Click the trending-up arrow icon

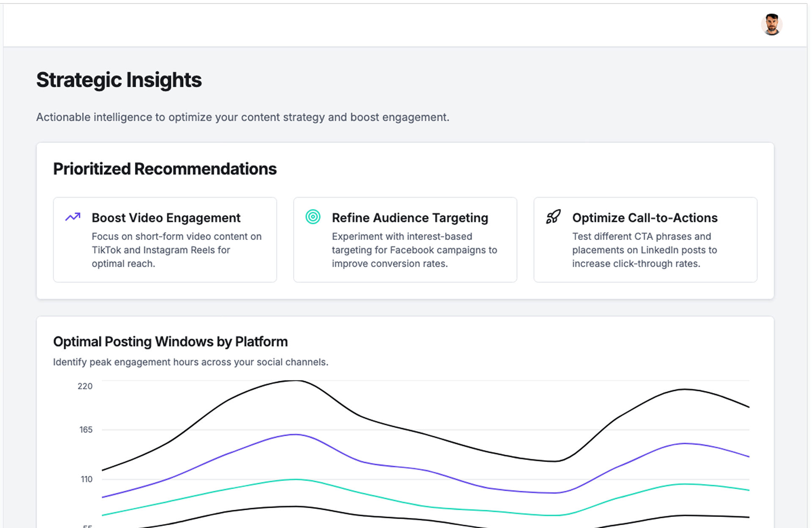coord(73,217)
